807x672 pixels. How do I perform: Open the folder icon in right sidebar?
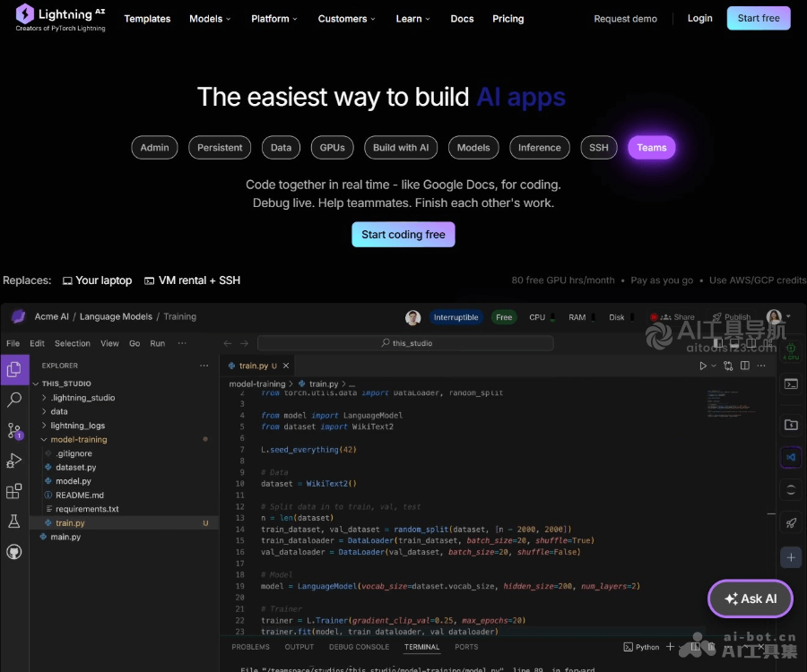[x=791, y=424]
